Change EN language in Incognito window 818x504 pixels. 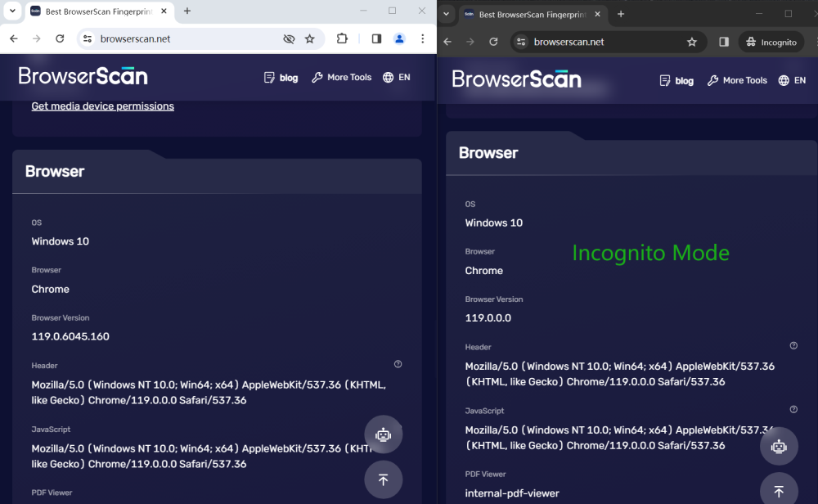[x=792, y=80]
